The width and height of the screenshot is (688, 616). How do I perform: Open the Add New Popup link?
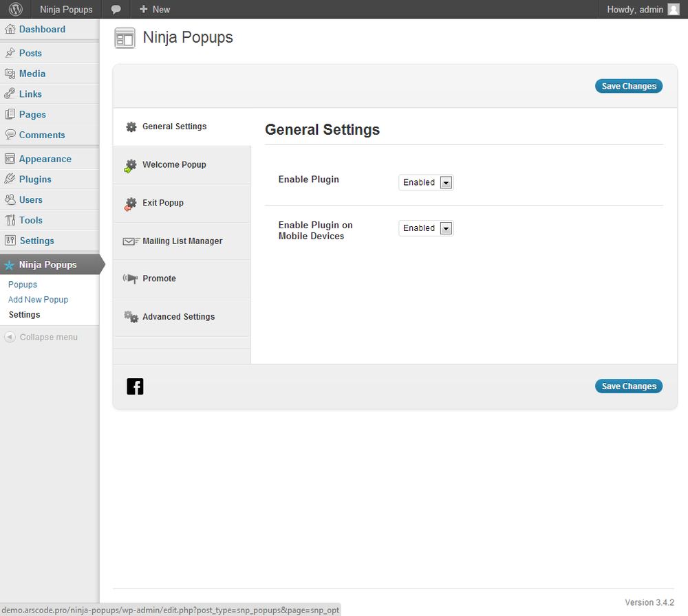[38, 300]
